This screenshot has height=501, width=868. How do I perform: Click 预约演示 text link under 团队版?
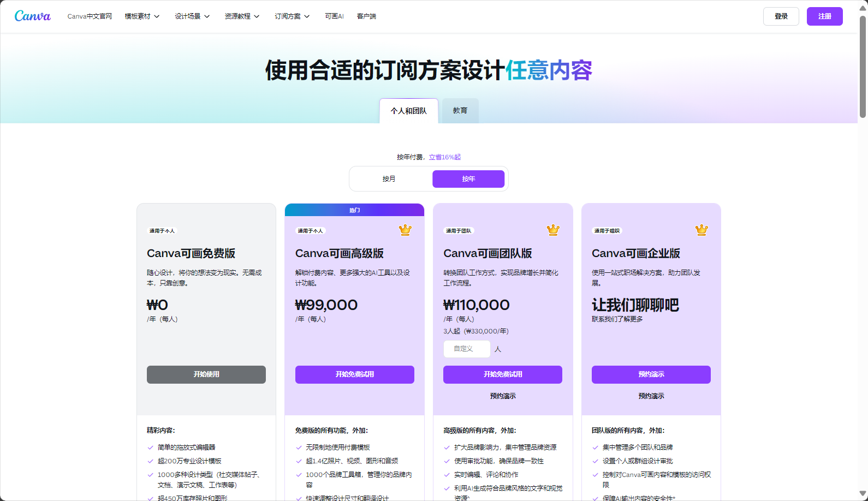coord(503,396)
